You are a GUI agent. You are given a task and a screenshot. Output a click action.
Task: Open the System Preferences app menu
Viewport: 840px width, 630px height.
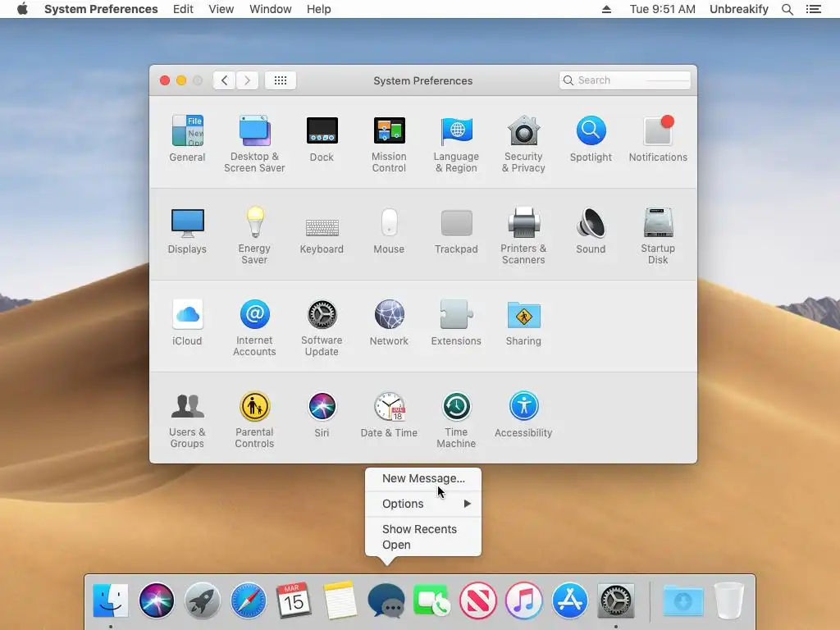coord(101,9)
